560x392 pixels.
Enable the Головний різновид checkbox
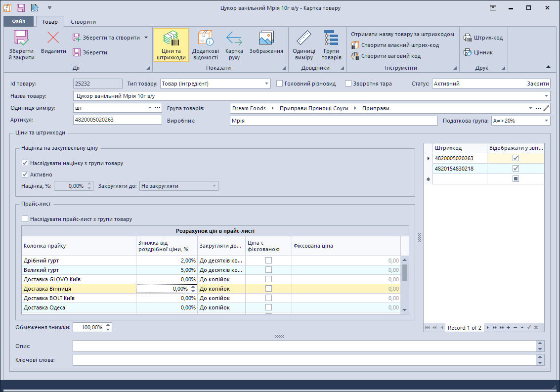pyautogui.click(x=280, y=84)
